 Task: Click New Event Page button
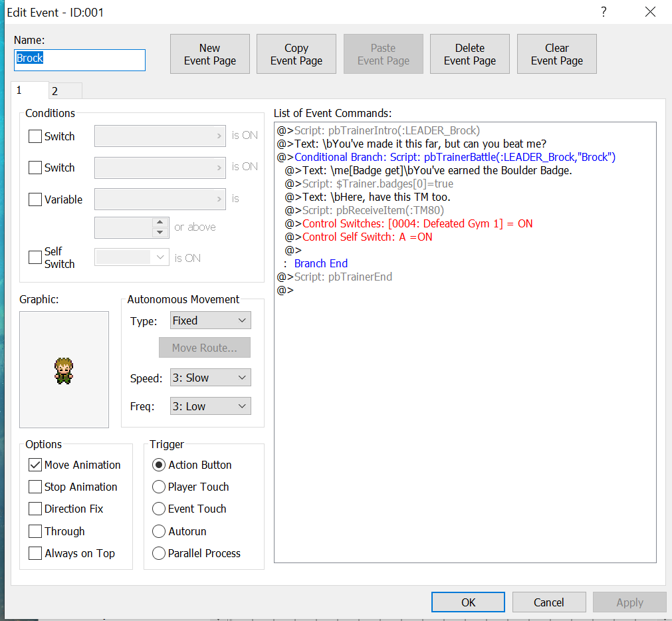tap(210, 54)
